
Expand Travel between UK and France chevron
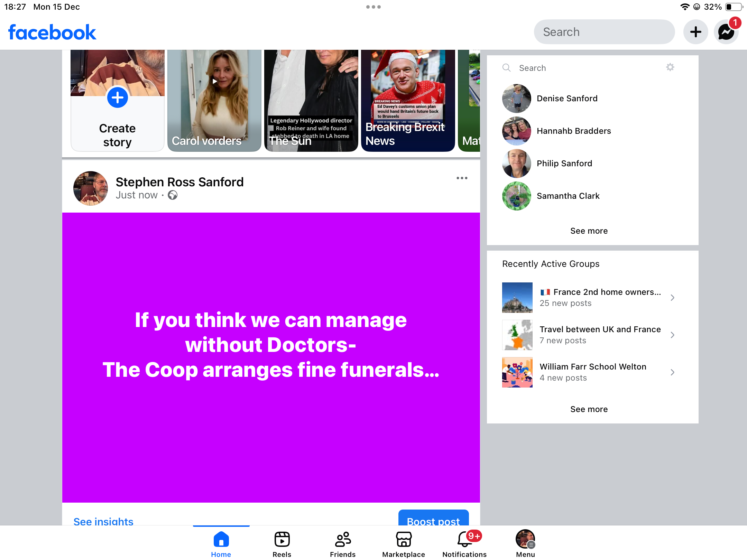click(672, 335)
